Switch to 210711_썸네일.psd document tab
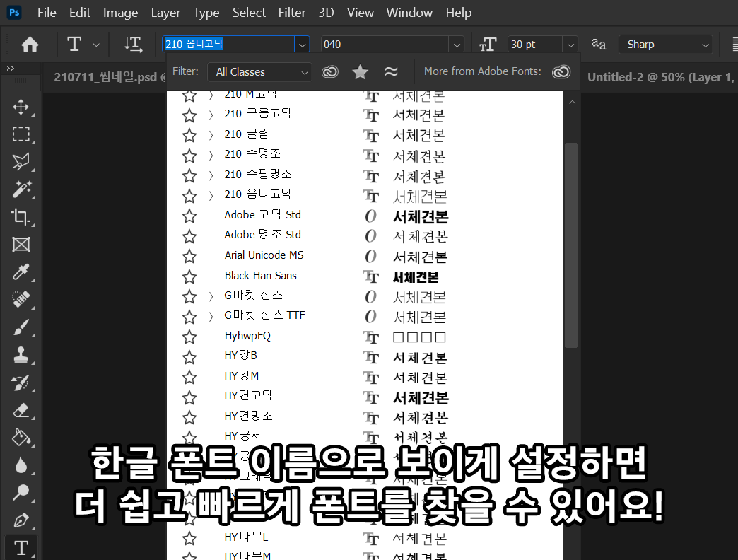The image size is (738, 560). 109,77
